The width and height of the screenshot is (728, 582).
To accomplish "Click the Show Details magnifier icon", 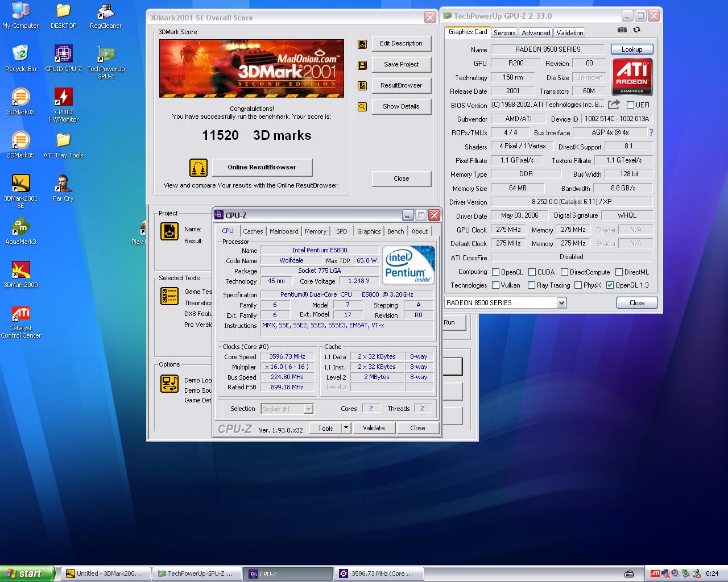I will [x=362, y=106].
